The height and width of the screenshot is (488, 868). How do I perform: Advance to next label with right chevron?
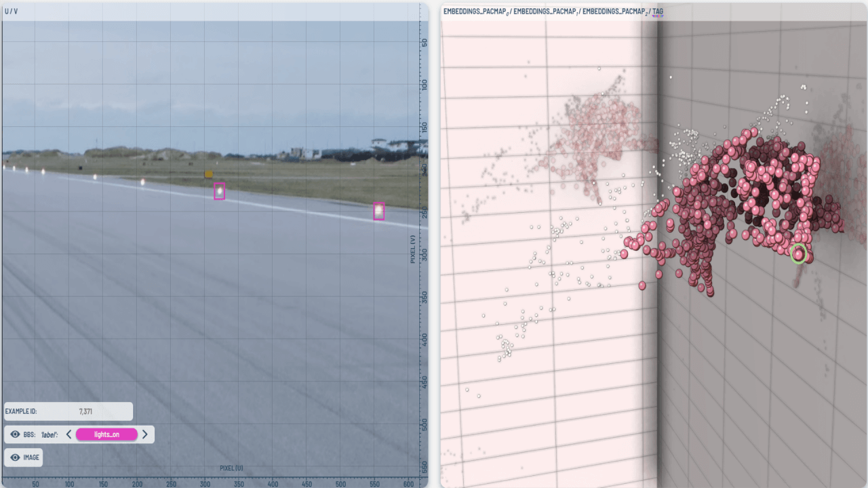[145, 434]
